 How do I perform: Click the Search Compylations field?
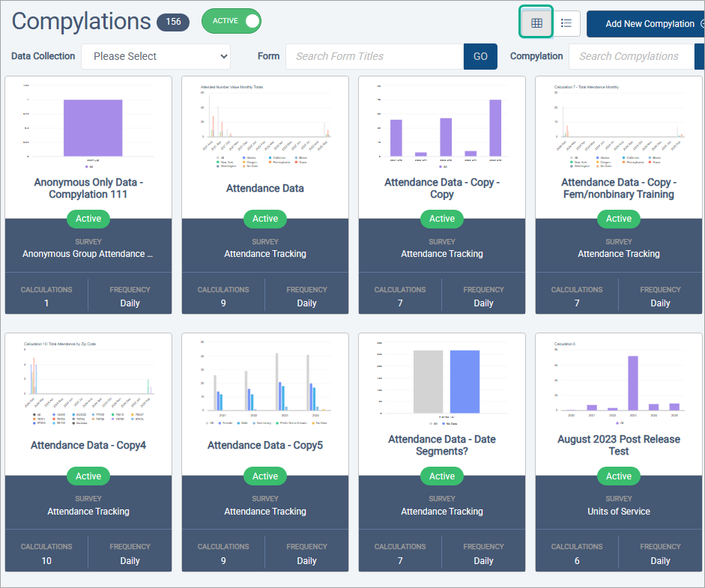(631, 56)
